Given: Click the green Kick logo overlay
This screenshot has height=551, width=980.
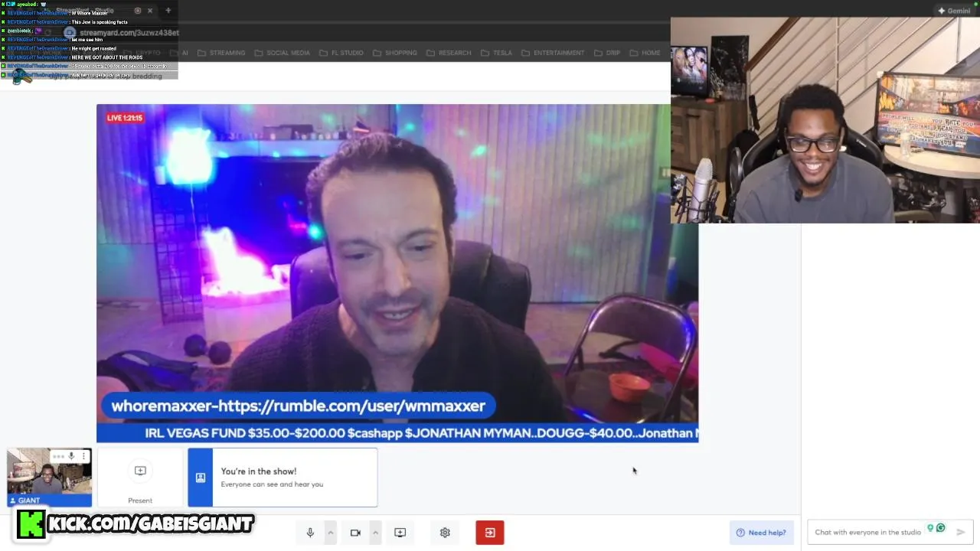Looking at the screenshot, I should coord(31,524).
